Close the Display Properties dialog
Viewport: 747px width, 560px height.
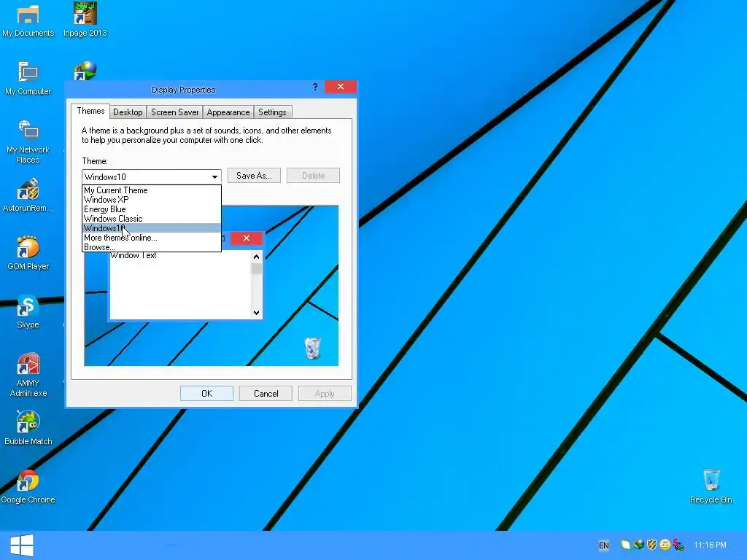[340, 87]
